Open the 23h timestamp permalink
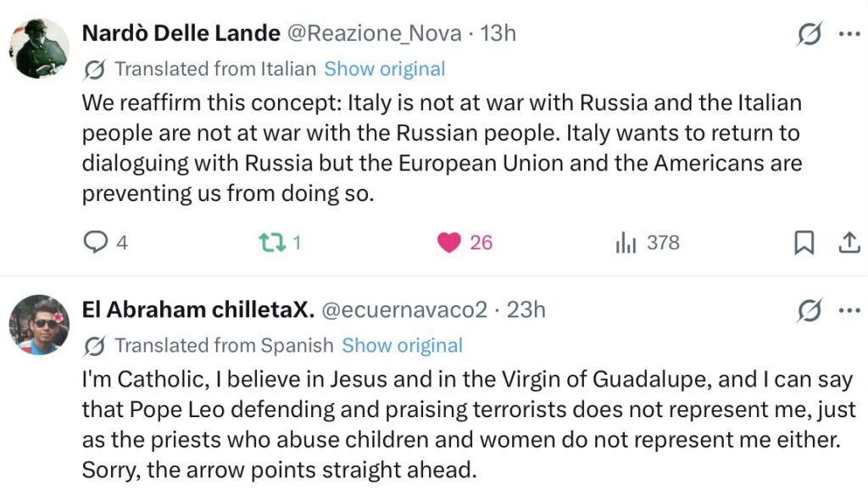The width and height of the screenshot is (868, 501). click(x=526, y=310)
